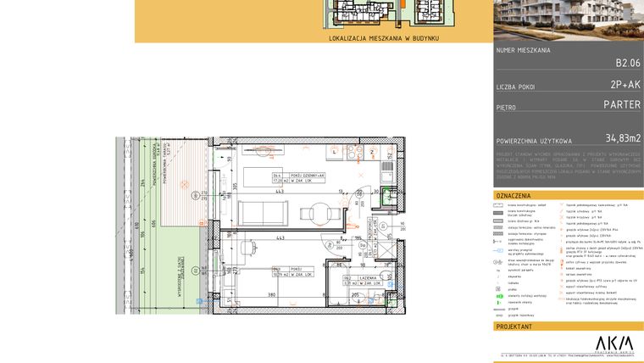
Task: Click the apartment number B2.06
Action: (627, 64)
